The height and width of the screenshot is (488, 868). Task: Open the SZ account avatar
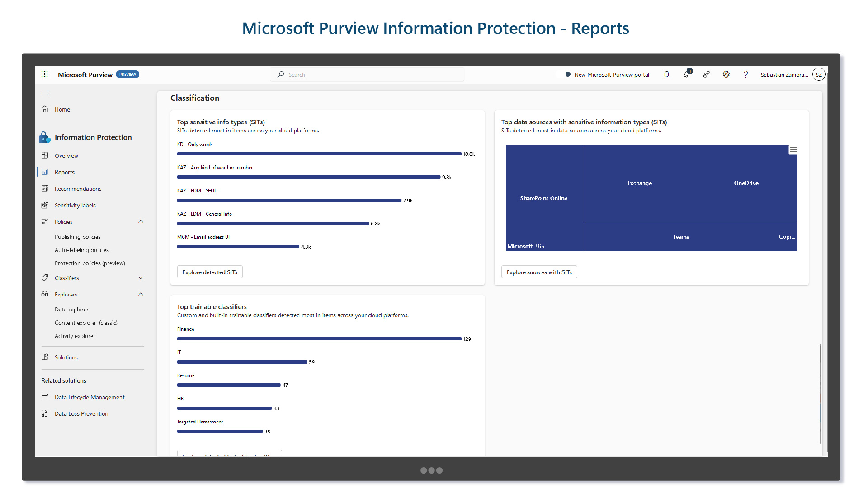pos(819,75)
